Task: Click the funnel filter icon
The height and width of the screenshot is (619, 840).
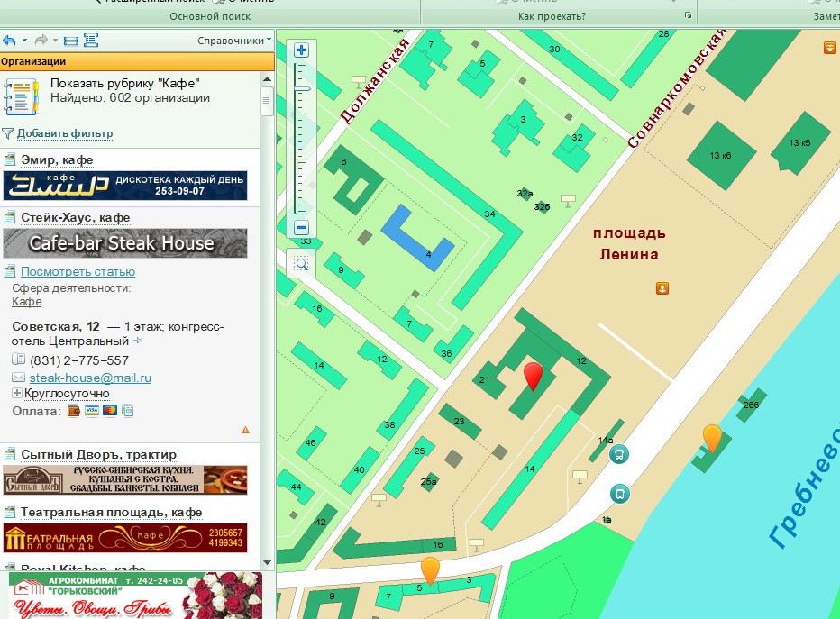Action: [7, 133]
